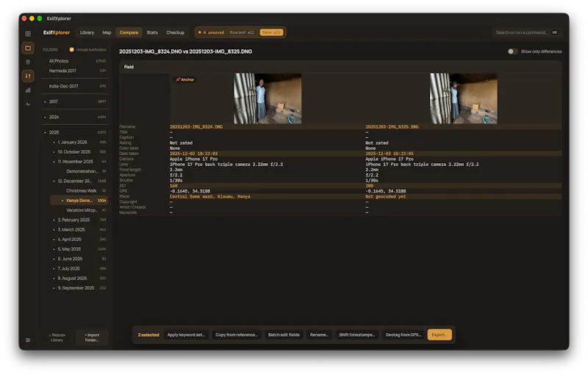Click the IMG_8324 photo thumbnail
Screen dimensions: 588x375
[268, 99]
